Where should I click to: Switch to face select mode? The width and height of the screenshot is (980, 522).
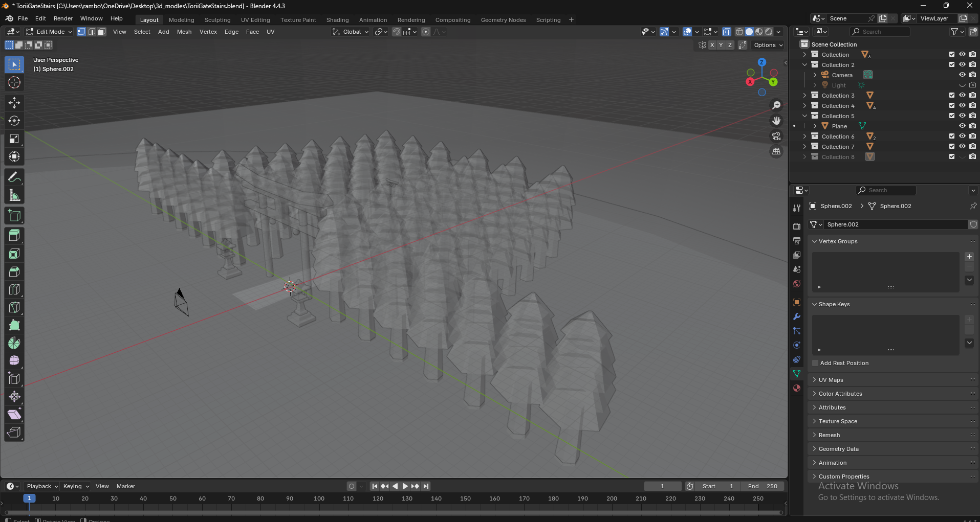[x=102, y=32]
